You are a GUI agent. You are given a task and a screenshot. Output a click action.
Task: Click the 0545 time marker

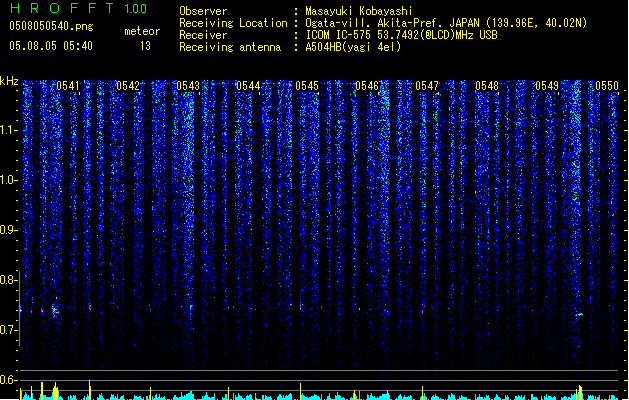(307, 86)
